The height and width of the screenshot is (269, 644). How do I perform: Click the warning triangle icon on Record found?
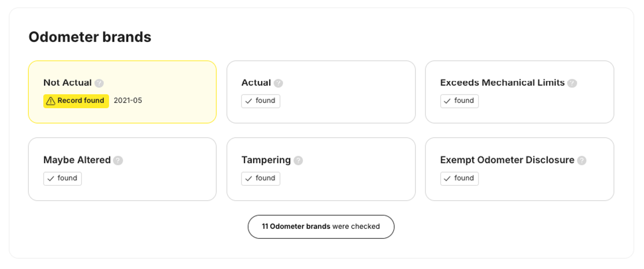point(51,101)
